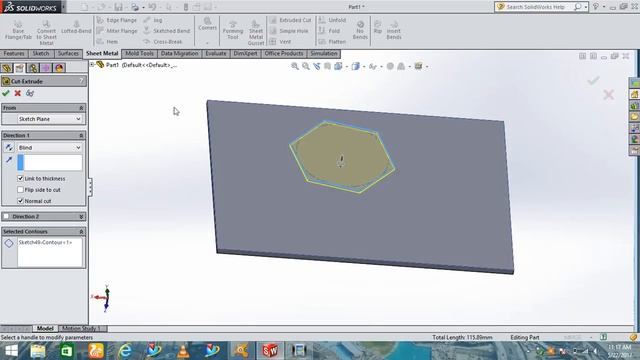Toggle the Normal cut checkbox

point(20,201)
